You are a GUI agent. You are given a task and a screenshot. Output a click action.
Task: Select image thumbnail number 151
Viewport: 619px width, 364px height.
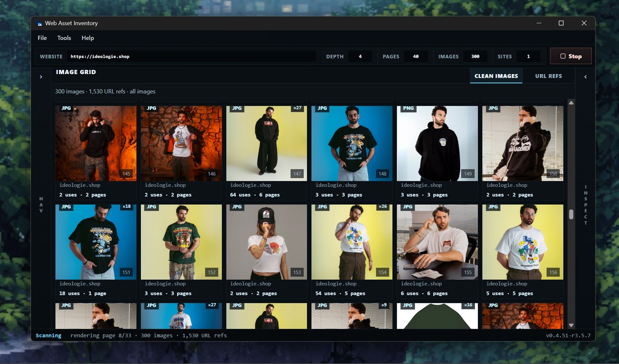(96, 242)
